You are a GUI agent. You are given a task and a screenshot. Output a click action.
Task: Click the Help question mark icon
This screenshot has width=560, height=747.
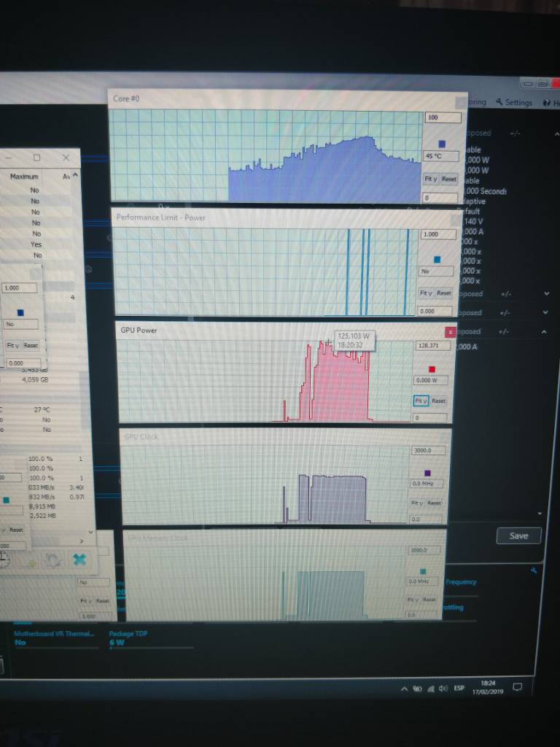click(546, 103)
